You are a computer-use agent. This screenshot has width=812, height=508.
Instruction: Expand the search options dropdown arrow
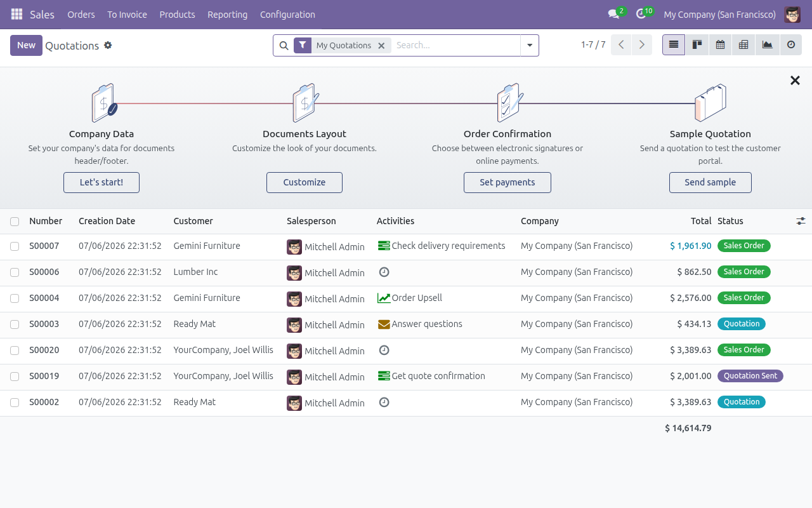pyautogui.click(x=530, y=45)
